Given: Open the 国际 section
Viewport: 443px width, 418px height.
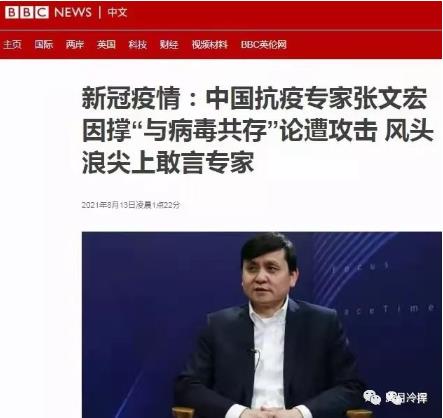Looking at the screenshot, I should click(x=44, y=44).
